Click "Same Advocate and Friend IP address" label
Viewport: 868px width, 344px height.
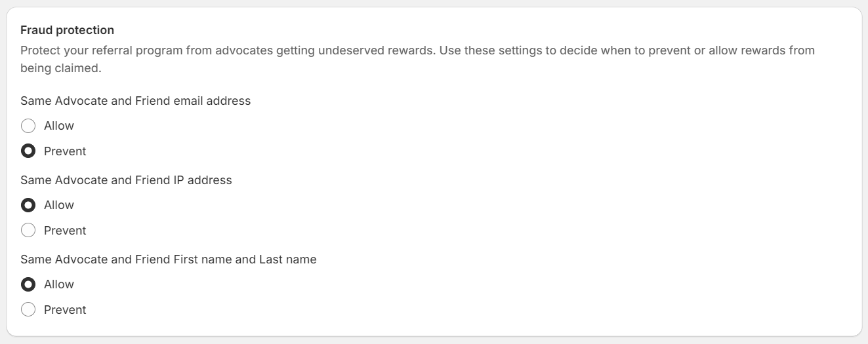[x=126, y=180]
